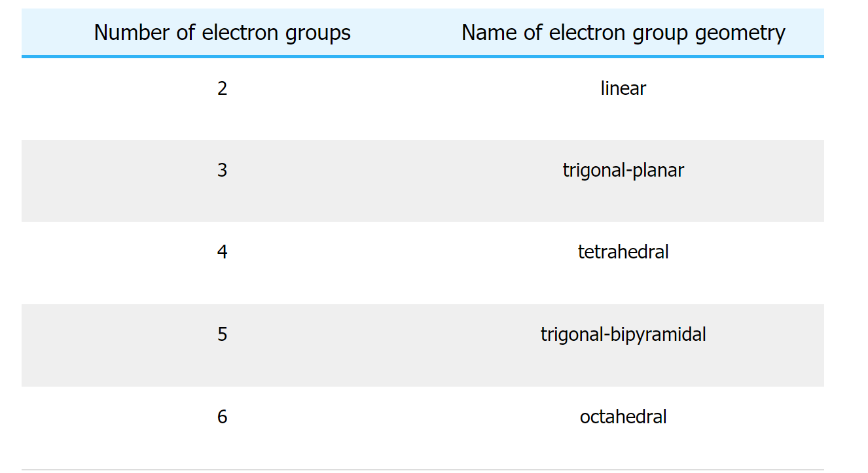Image resolution: width=868 pixels, height=473 pixels.
Task: Click the word "planar" in the table
Action: [659, 171]
